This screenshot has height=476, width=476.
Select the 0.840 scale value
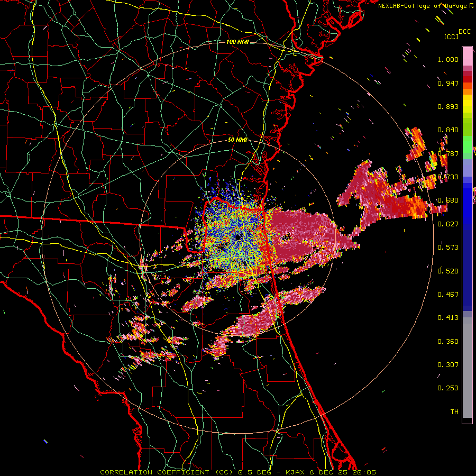click(448, 130)
